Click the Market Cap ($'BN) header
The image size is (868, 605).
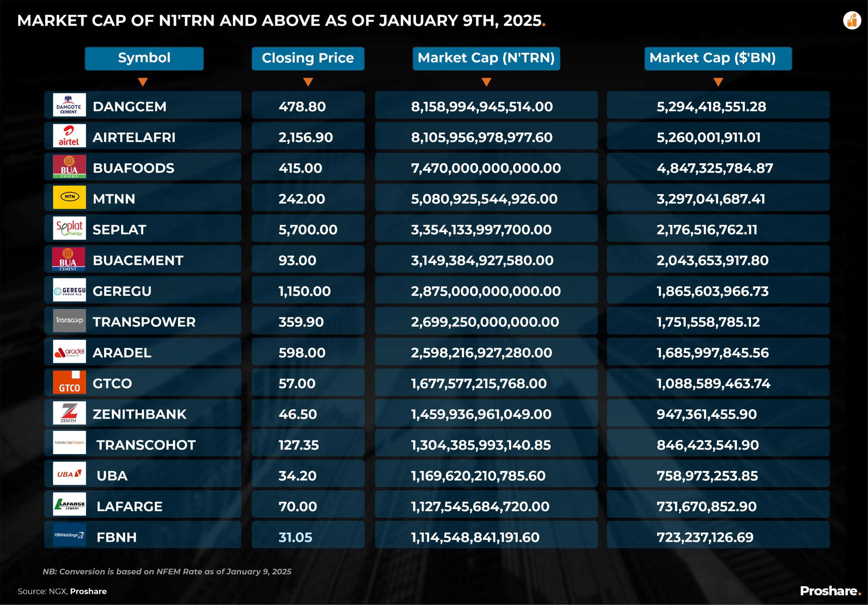coord(717,59)
